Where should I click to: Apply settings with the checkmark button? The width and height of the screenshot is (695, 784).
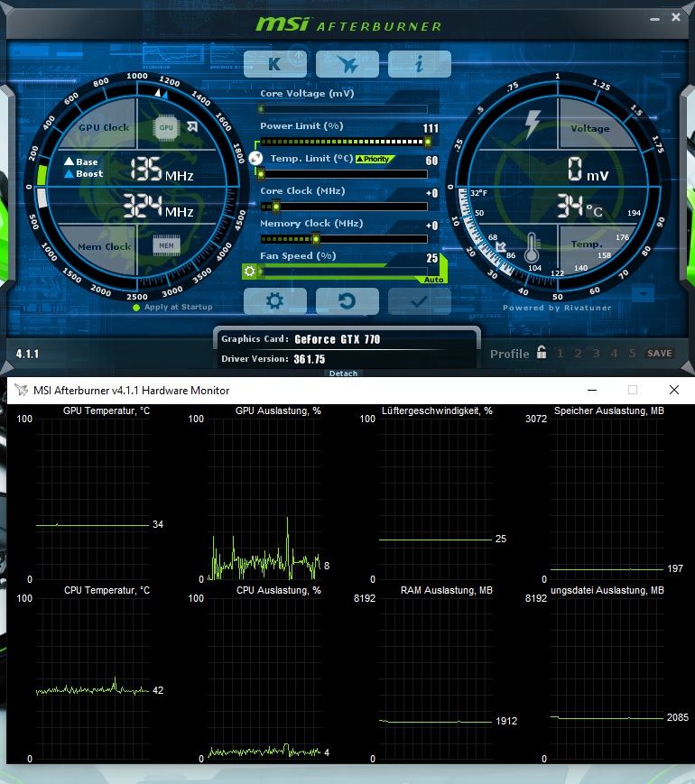[420, 301]
